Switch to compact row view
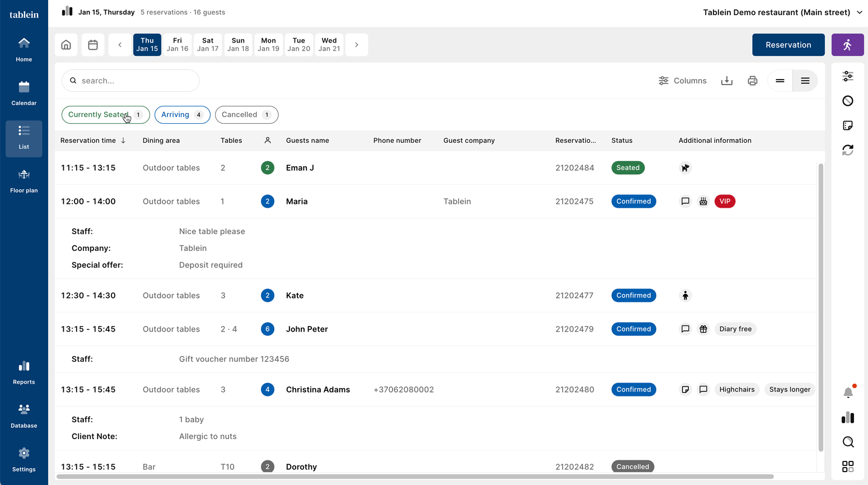Screen dimensions: 868x485 (780, 81)
